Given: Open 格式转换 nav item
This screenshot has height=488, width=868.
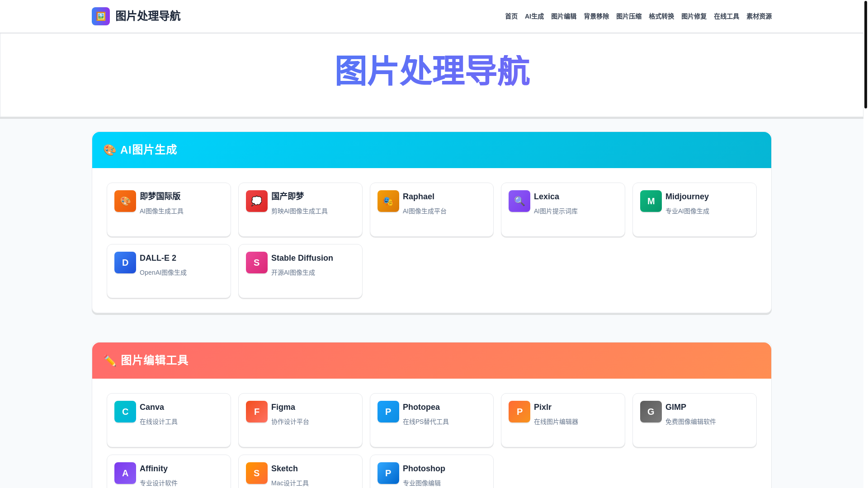Looking at the screenshot, I should [661, 16].
